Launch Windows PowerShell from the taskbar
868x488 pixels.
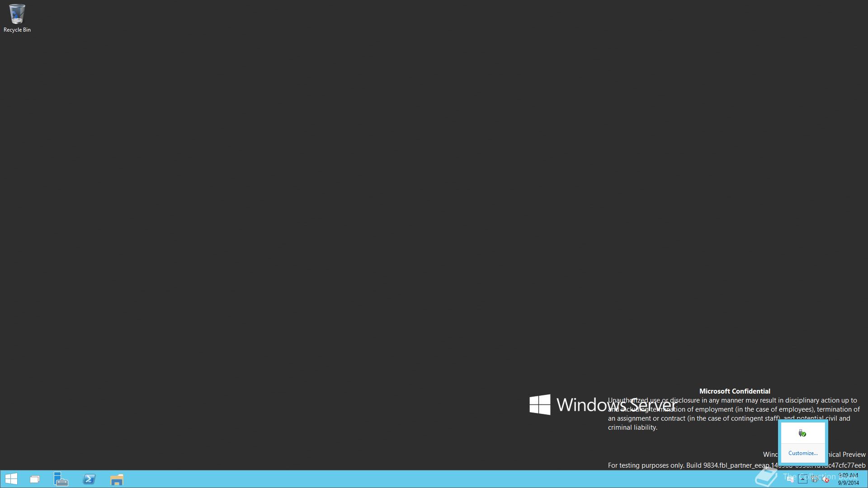click(89, 479)
